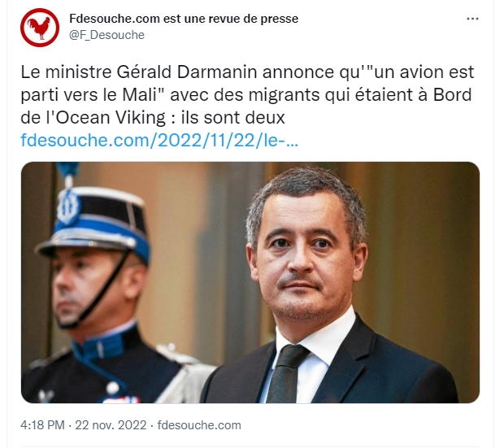Click the 22 nov. 2022 date
The width and height of the screenshot is (504, 448).
pyautogui.click(x=111, y=425)
